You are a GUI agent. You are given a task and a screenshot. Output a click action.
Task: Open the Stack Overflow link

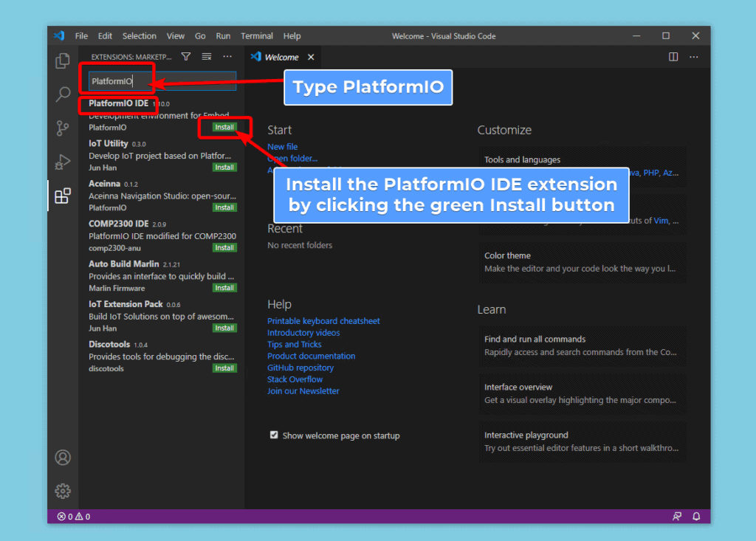coord(295,379)
